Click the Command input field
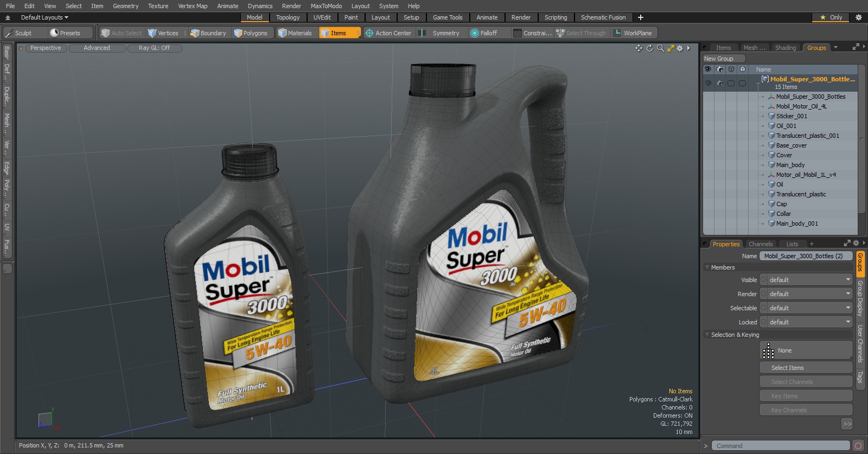This screenshot has width=868, height=454. tap(780, 446)
